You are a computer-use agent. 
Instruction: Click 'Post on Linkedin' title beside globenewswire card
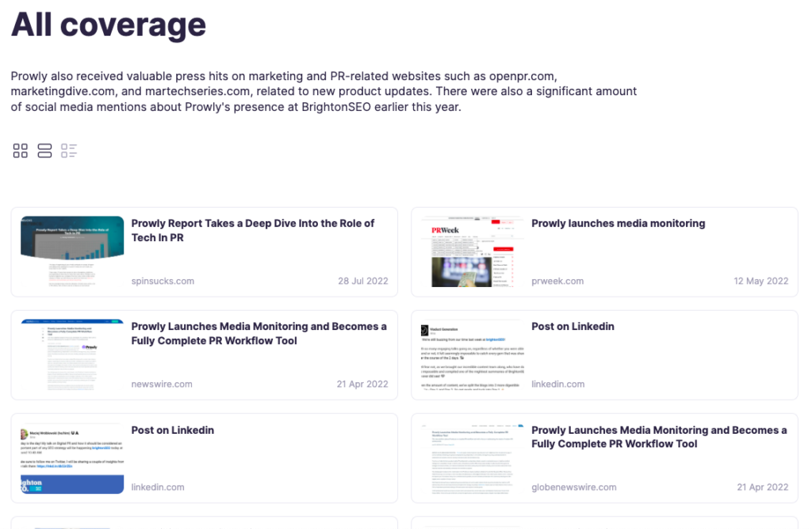(172, 430)
